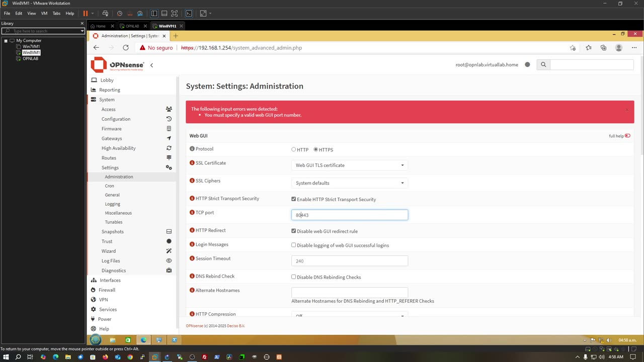Click the info icon next to Protocol
The image size is (644, 362).
(192, 149)
